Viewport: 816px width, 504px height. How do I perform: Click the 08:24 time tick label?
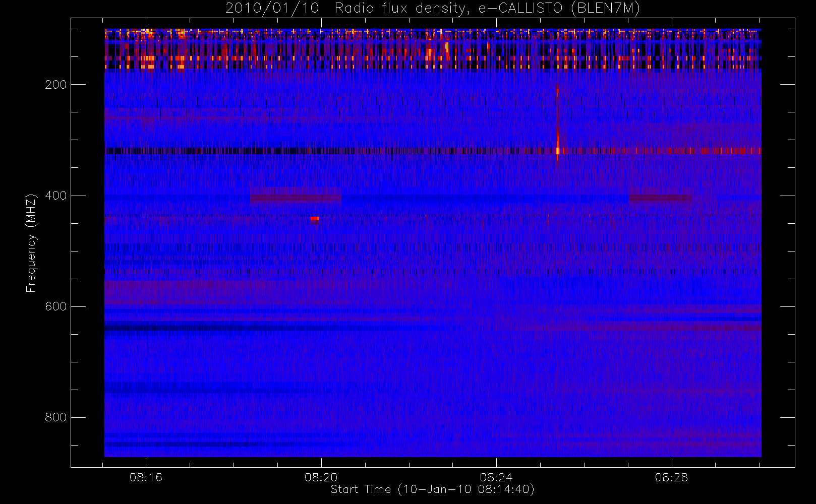[x=496, y=477]
